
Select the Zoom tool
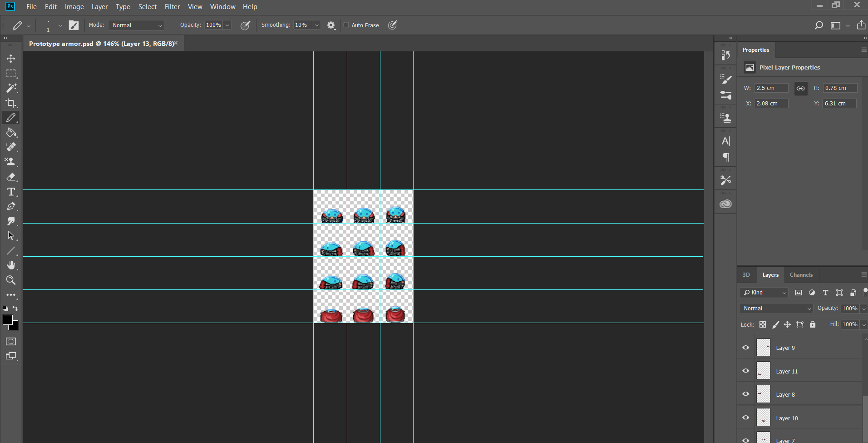[x=11, y=280]
